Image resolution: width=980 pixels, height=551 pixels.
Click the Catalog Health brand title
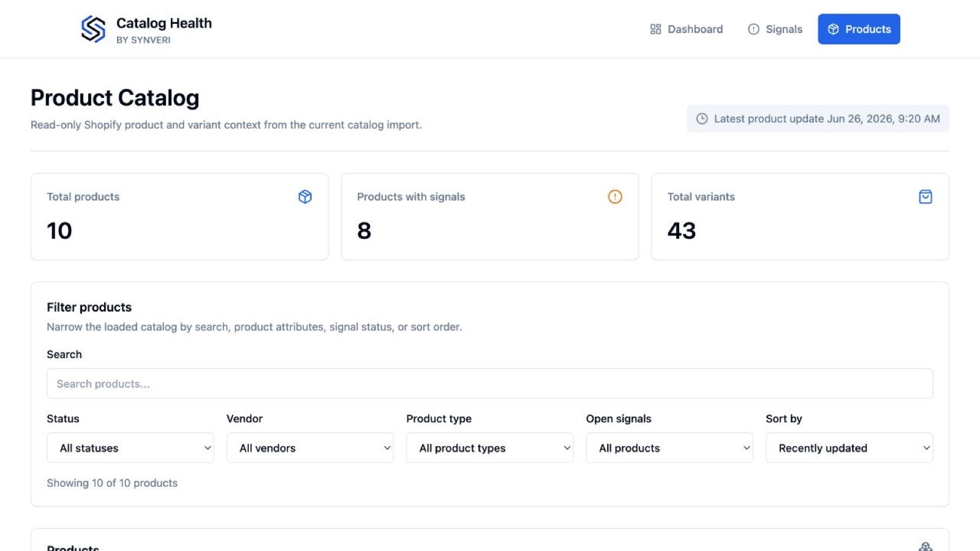click(164, 23)
